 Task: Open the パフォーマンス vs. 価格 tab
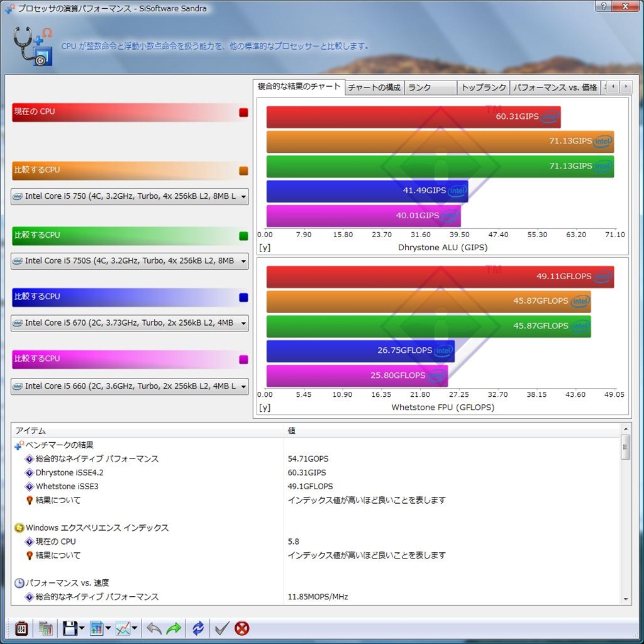tap(555, 87)
